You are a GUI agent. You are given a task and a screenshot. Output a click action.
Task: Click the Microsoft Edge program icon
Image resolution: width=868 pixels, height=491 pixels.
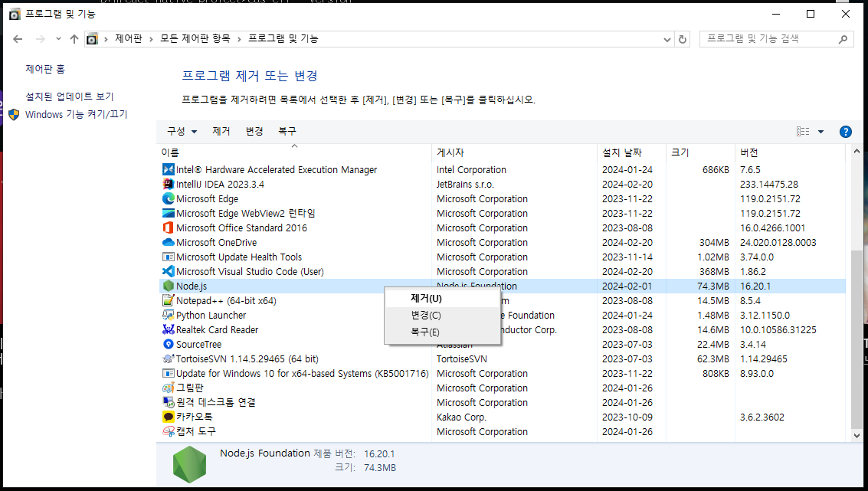click(169, 198)
